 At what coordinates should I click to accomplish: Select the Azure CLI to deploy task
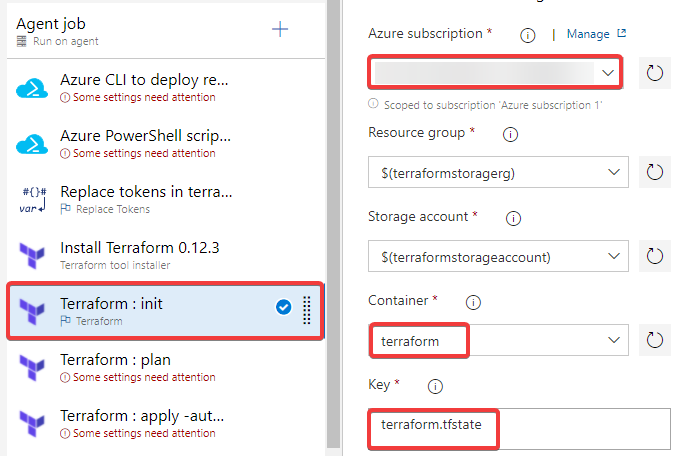[x=166, y=87]
